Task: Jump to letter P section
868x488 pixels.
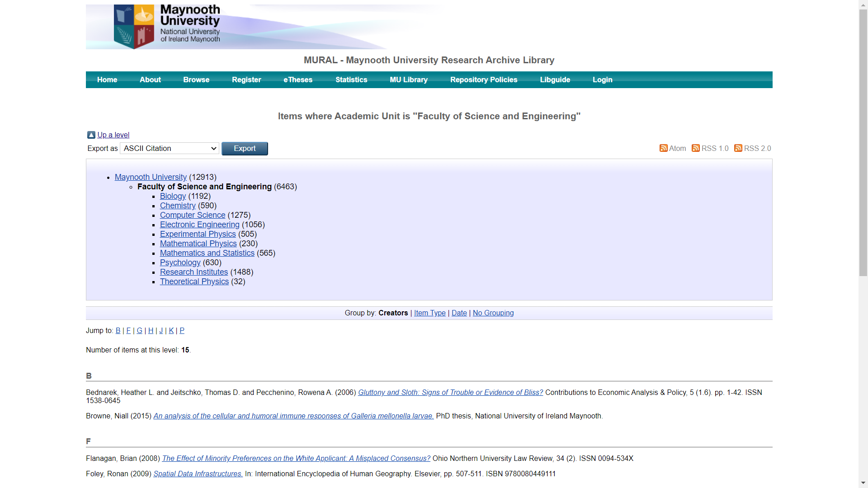Action: 182,331
